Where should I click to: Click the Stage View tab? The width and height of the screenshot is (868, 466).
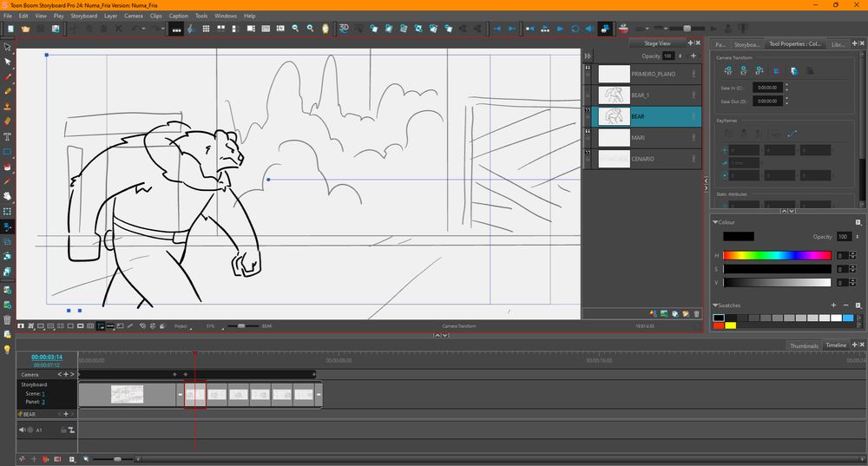coord(657,43)
